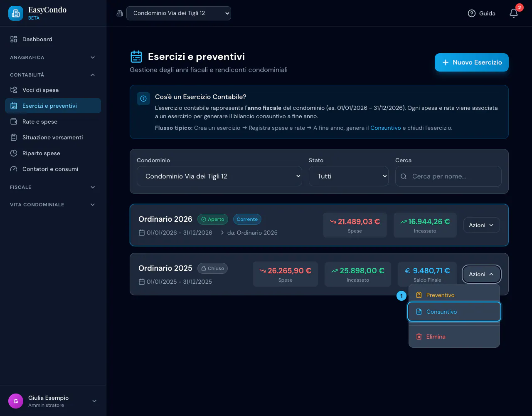Viewport: 532px width, 416px height.
Task: Go to Voci di spesa
Action: 53,90
